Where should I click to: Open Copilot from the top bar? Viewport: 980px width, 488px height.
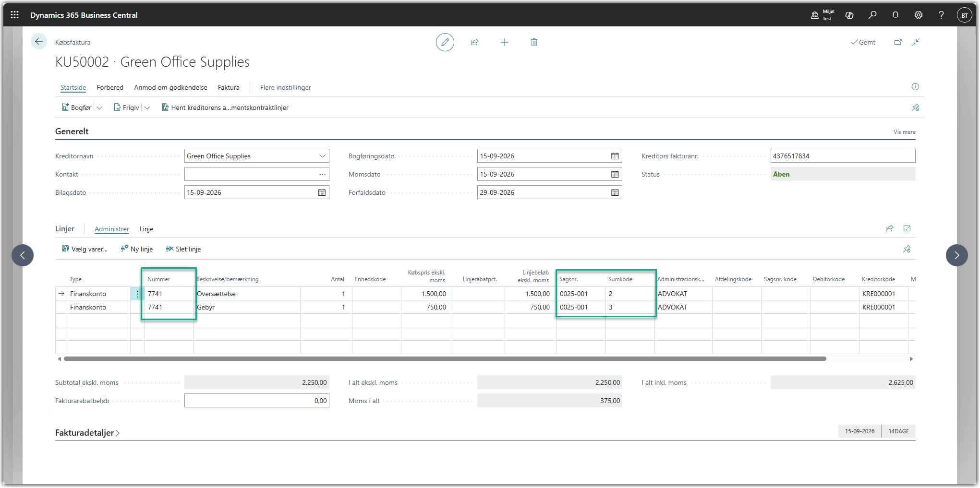click(849, 15)
